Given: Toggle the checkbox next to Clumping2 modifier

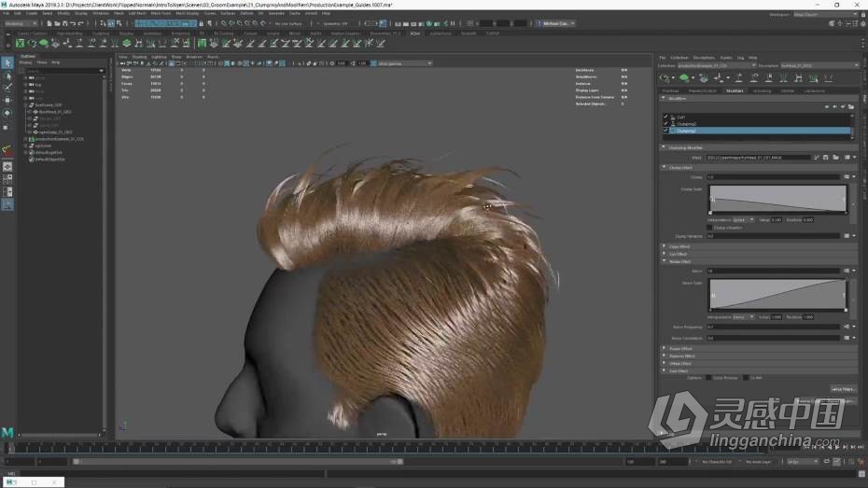Looking at the screenshot, I should 665,124.
